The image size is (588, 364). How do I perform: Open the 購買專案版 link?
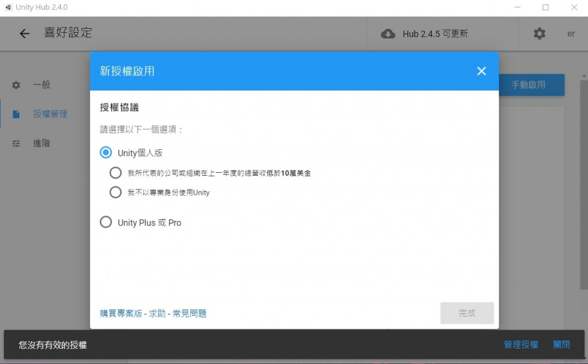[121, 313]
